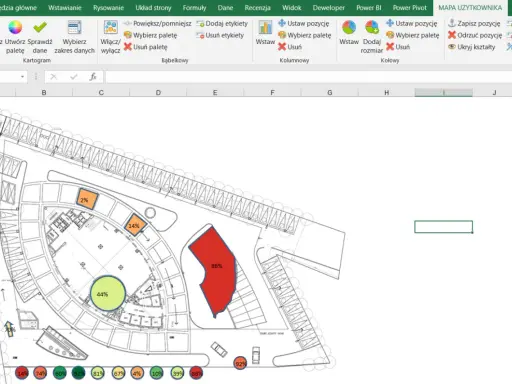Switch to the Recenzja tab
This screenshot has width=512, height=384.
(257, 8)
